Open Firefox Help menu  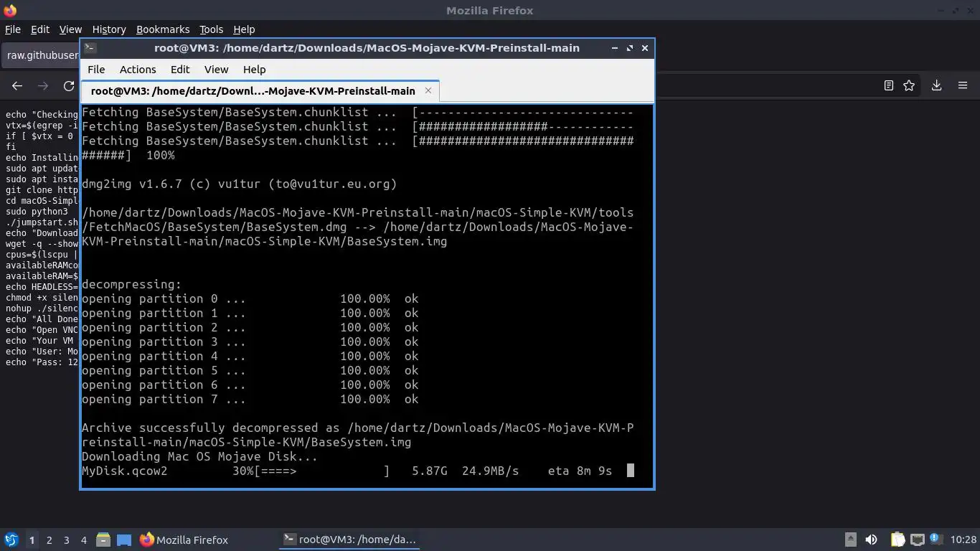coord(244,29)
